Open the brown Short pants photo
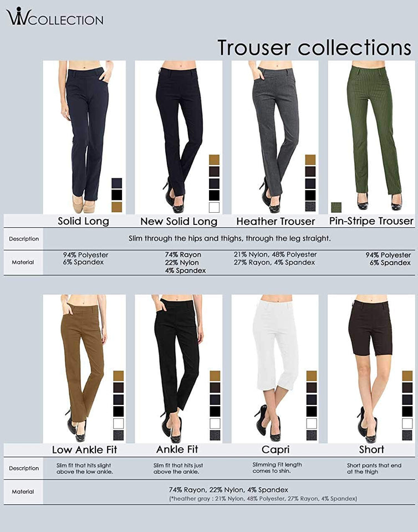The height and width of the screenshot is (532, 418). point(371,369)
